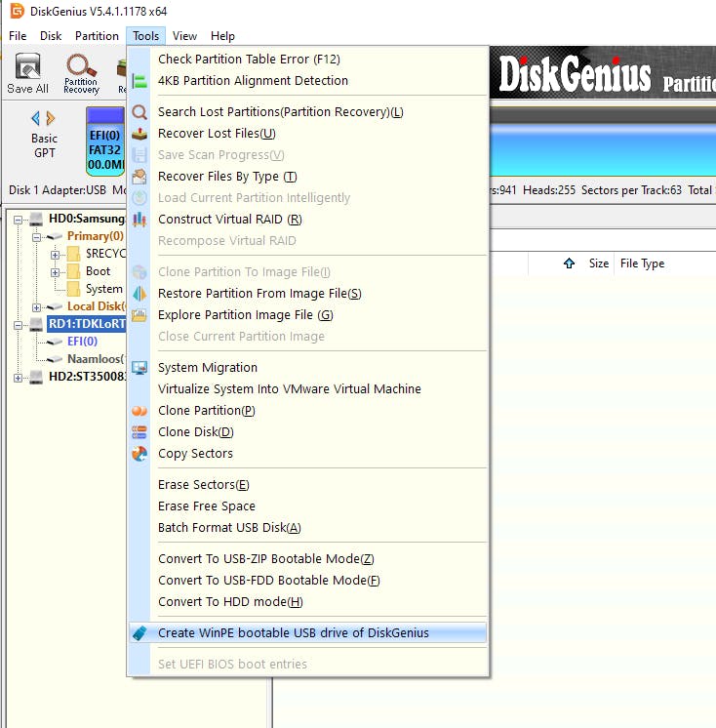
Task: Click the Construct Virtual RAID icon
Action: click(139, 220)
